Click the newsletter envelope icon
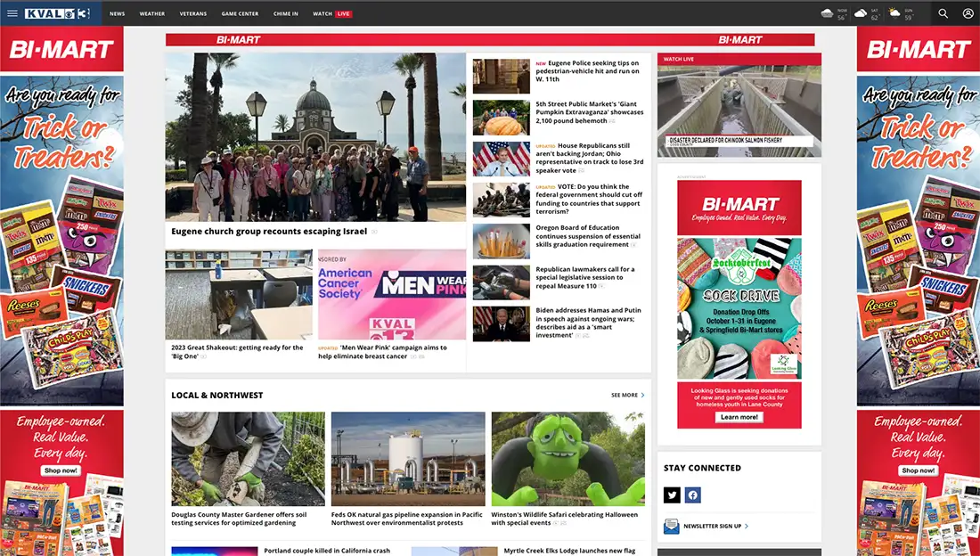This screenshot has height=556, width=980. click(x=671, y=526)
